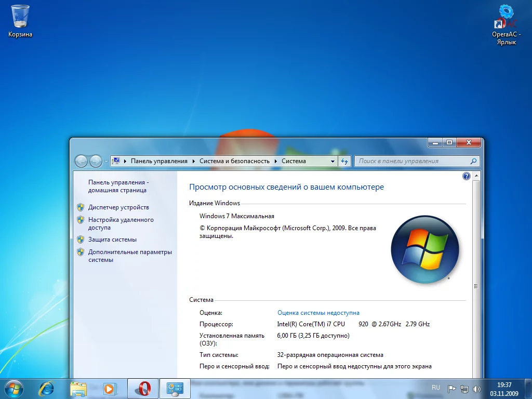Click the Просмотр основных сведений heading

(286, 187)
